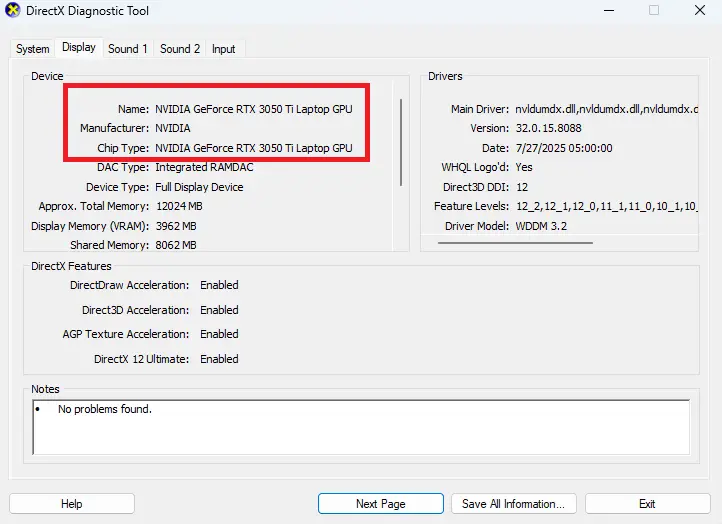The height and width of the screenshot is (524, 722).
Task: Click the 'DirectX Features' group heading
Action: pyautogui.click(x=71, y=266)
